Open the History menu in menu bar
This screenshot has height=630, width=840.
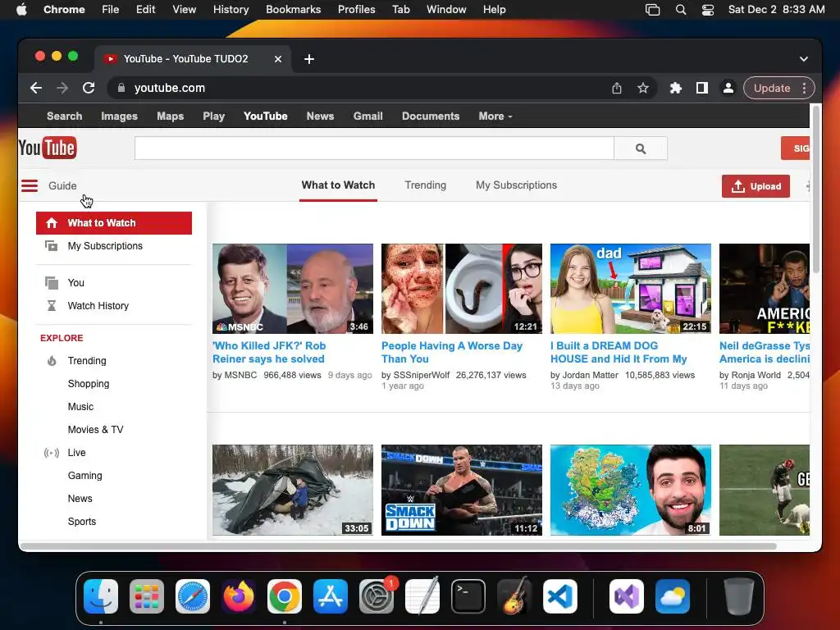231,10
